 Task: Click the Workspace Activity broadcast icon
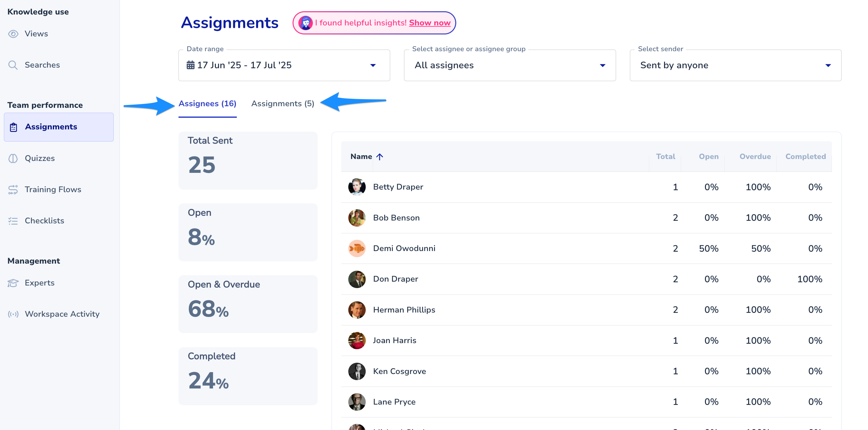point(13,314)
